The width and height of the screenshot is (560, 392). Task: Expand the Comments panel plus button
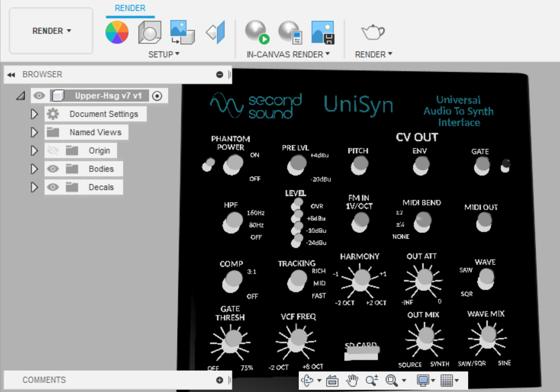(220, 380)
